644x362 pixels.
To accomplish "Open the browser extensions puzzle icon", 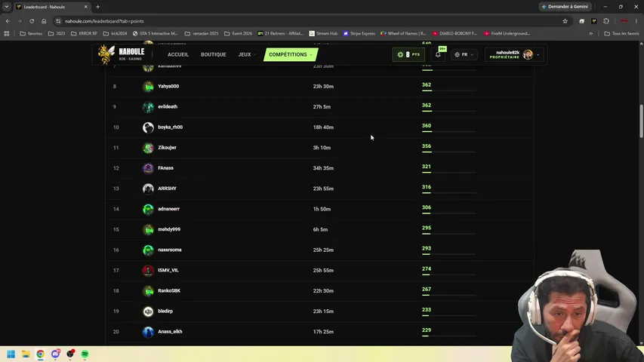I will coord(606,21).
